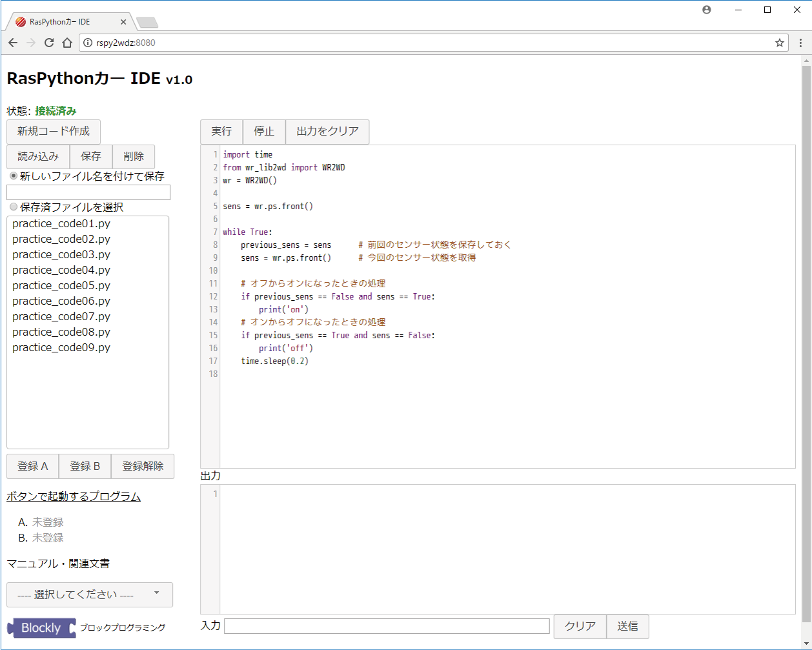Click code line 'import time'
Image resolution: width=812 pixels, height=650 pixels.
248,154
